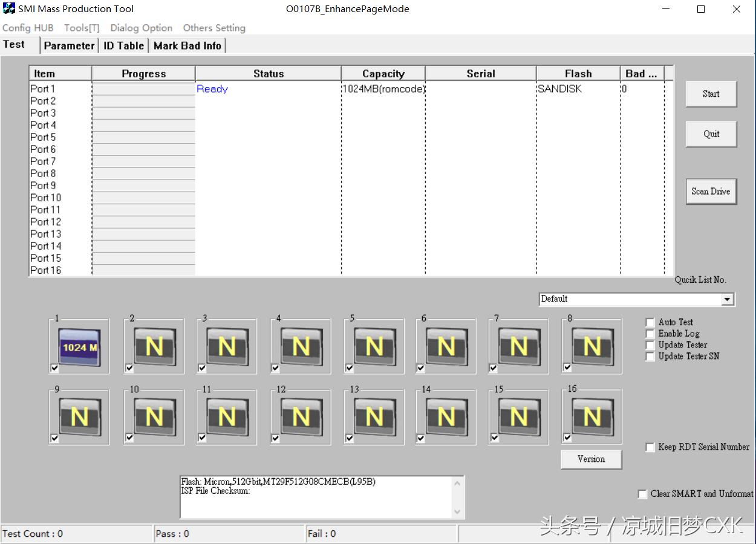Switch to the Mark Bad Info tab

pyautogui.click(x=187, y=45)
